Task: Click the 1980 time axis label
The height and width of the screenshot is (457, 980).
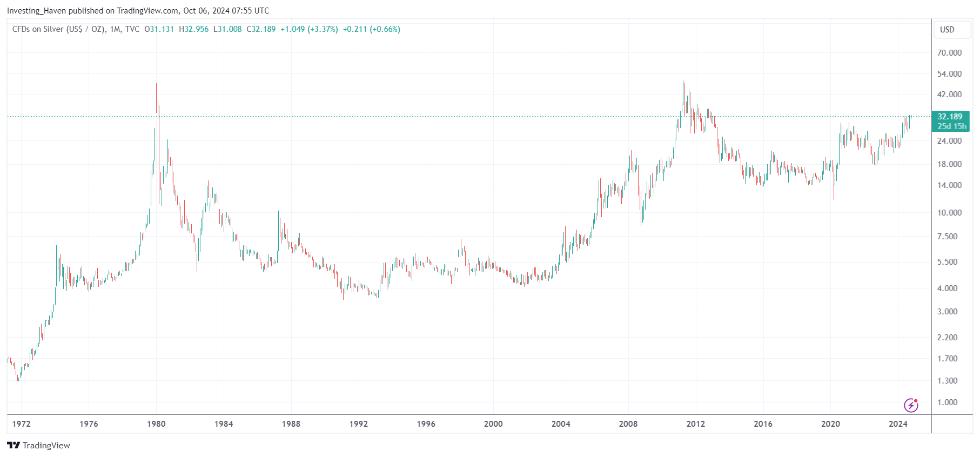Action: pos(156,424)
